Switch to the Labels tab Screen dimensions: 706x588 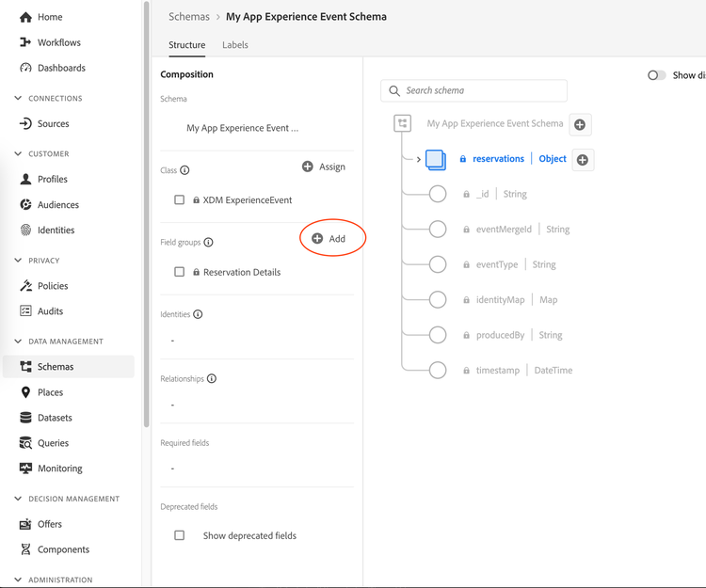[x=235, y=45]
